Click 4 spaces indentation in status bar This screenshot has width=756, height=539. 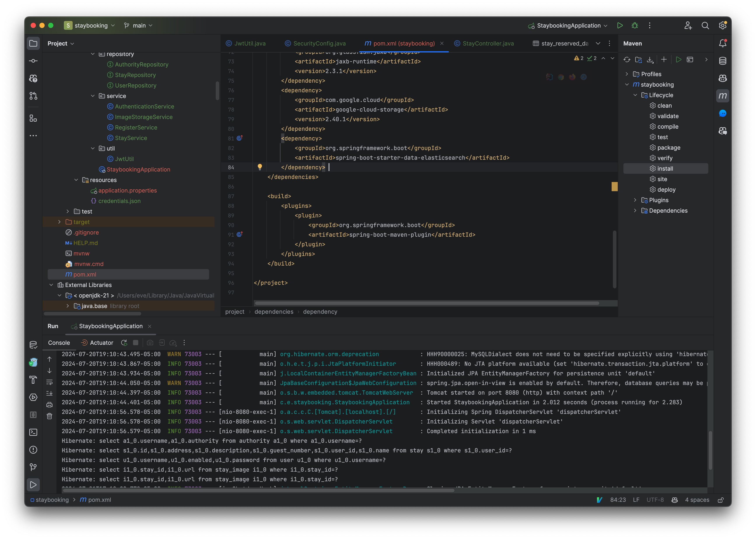pos(697,499)
